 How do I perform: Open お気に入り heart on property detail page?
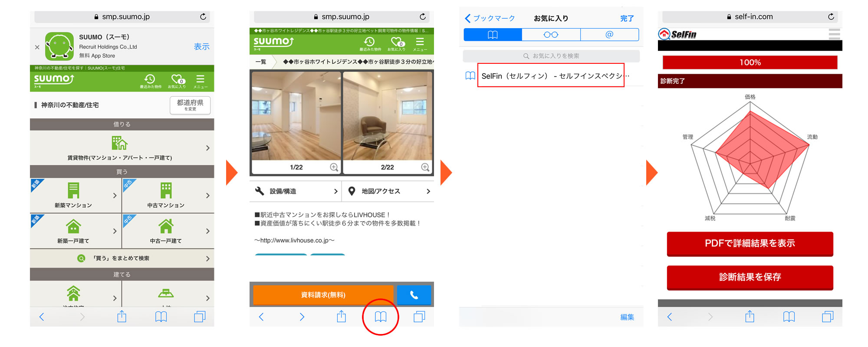396,43
